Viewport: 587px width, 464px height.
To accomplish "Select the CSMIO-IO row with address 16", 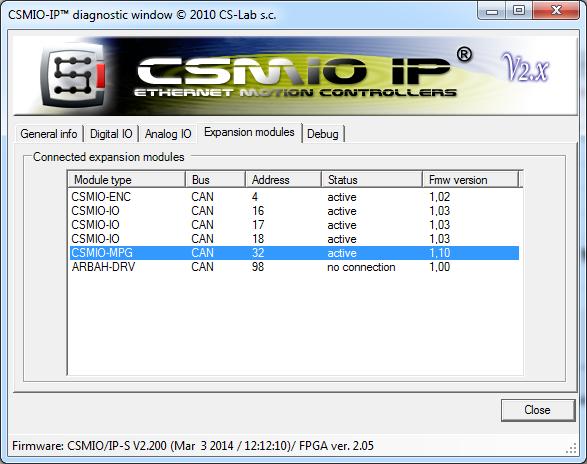I will (294, 211).
